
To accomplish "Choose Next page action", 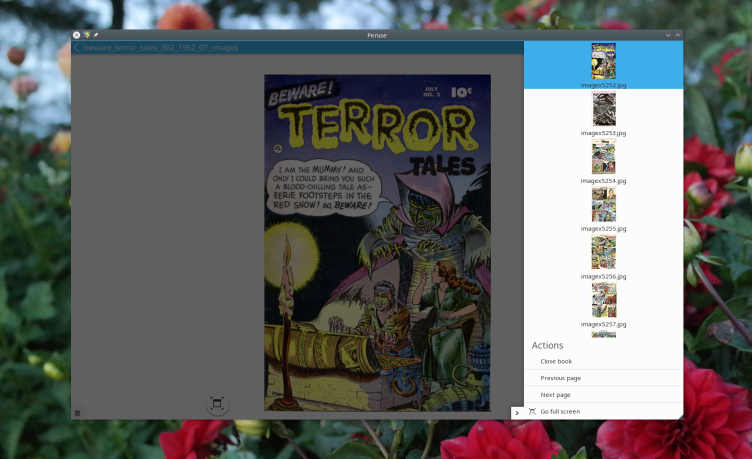I will (x=555, y=395).
